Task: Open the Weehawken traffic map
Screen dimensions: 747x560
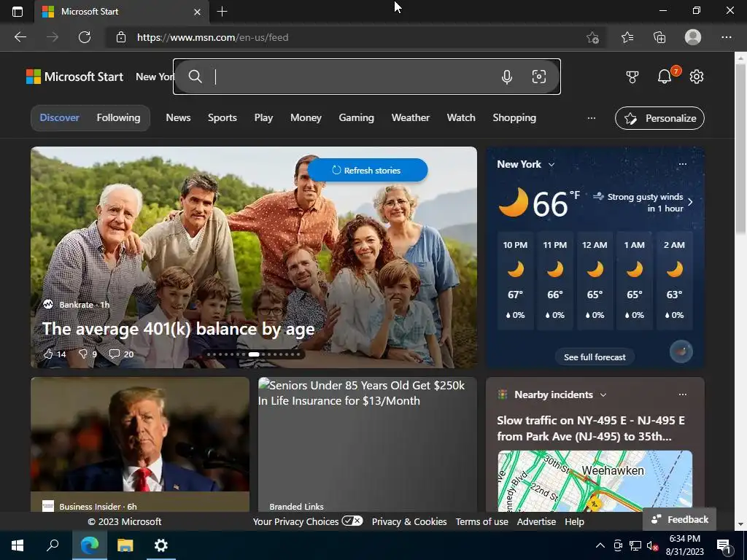Action: 595,481
